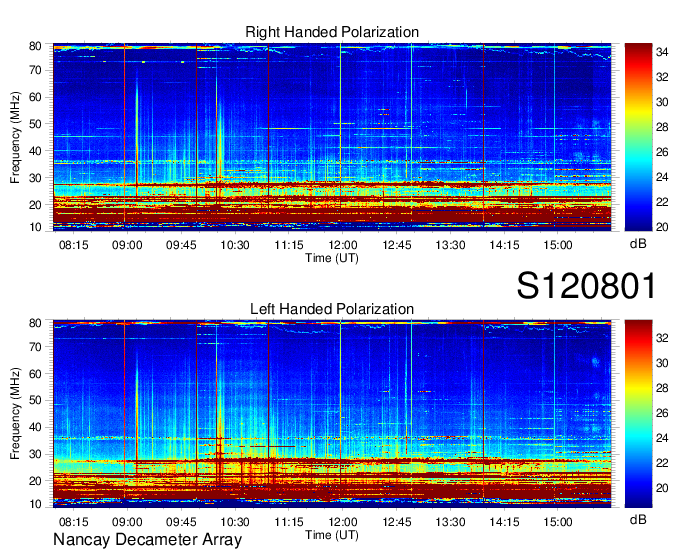The height and width of the screenshot is (552, 680).
Task: Click the Frequency (MHz) axis label of right-handed plot
Action: (15, 137)
